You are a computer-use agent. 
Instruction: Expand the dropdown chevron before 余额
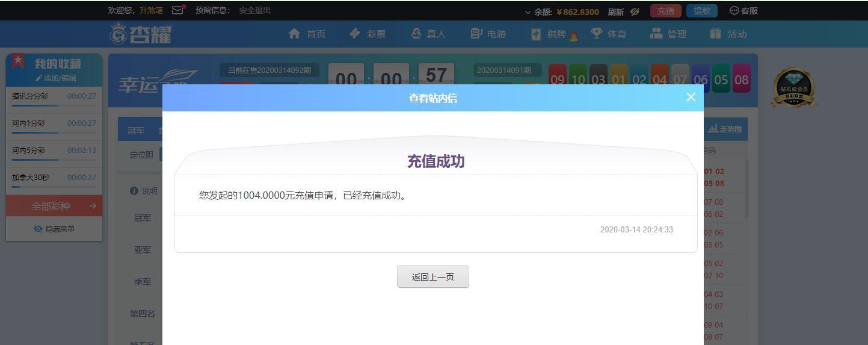point(528,12)
